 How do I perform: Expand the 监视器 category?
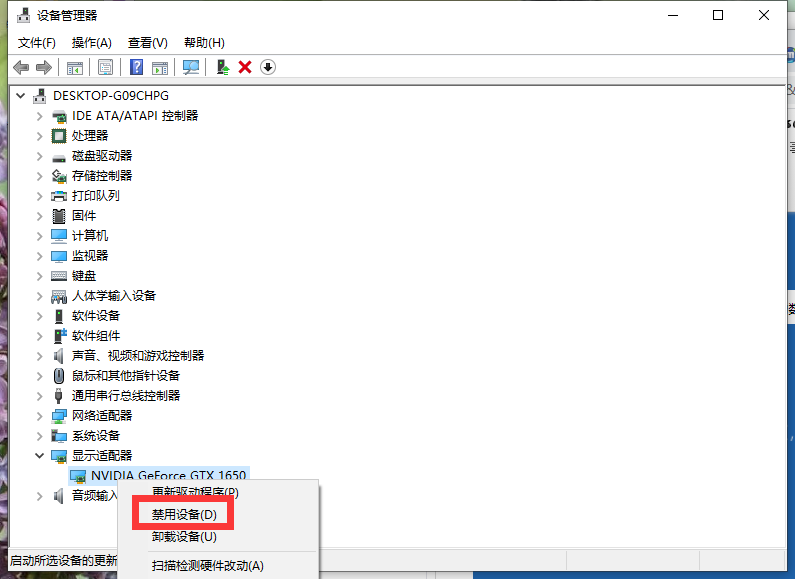40,256
